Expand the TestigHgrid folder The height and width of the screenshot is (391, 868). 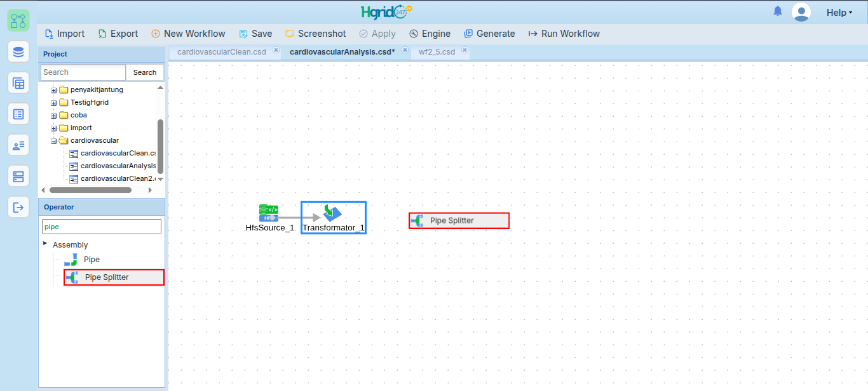54,103
